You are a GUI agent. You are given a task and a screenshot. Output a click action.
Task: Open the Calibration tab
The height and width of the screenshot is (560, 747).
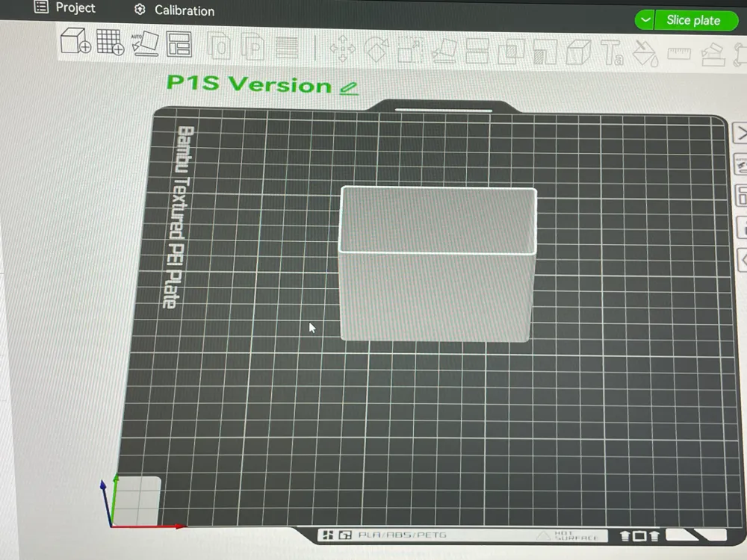pyautogui.click(x=174, y=10)
